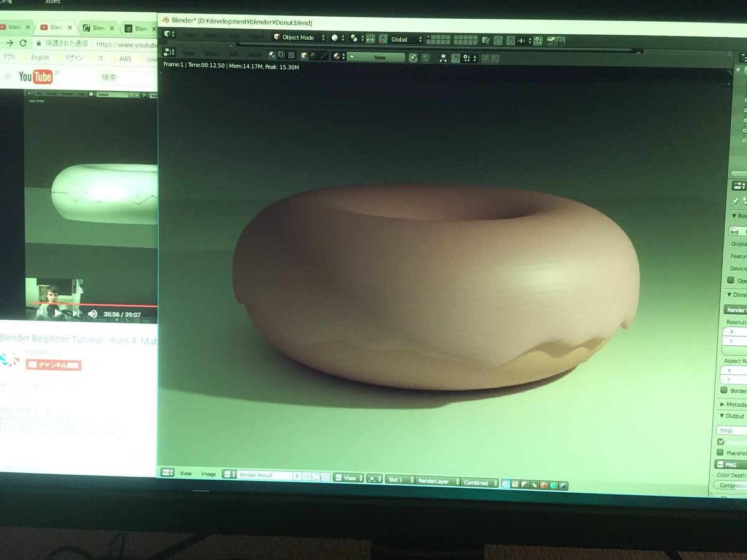The image size is (747, 560).
Task: Select object shader type cube icon
Action: (x=304, y=56)
